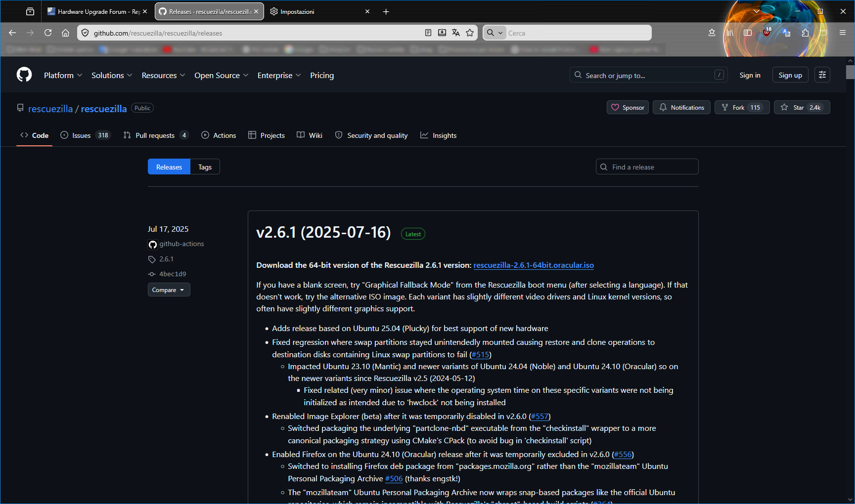The image size is (855, 504).
Task: Bookmark this page with the star icon
Action: tap(470, 33)
